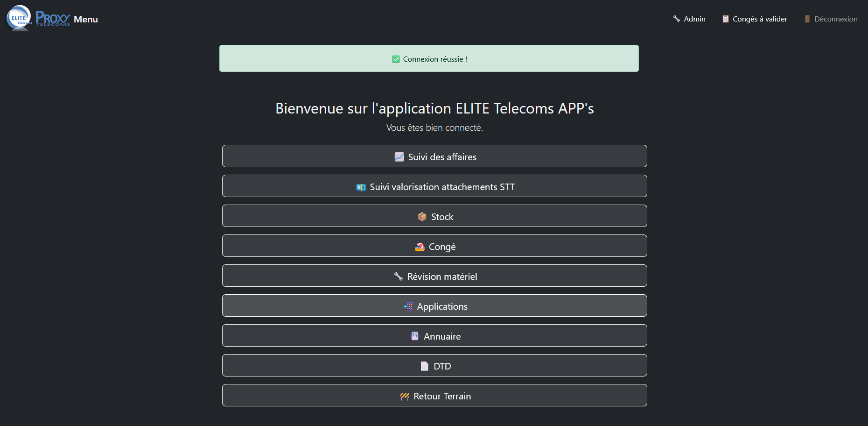Click the document icon on the DTD button

(424, 366)
